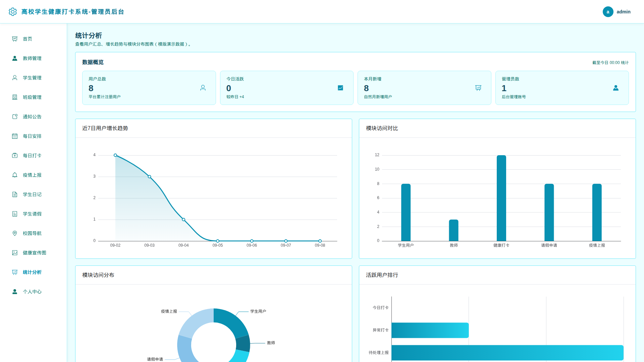The width and height of the screenshot is (644, 362).
Task: Click the 教师管理 sidebar icon
Action: click(x=15, y=58)
